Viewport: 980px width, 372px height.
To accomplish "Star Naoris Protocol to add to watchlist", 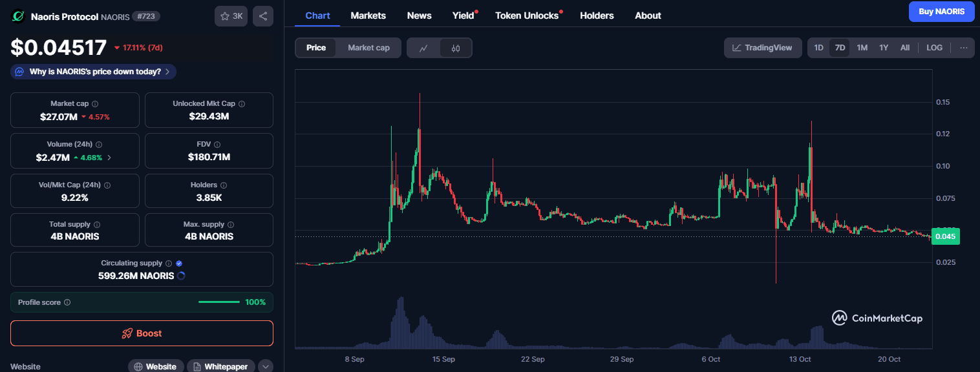I will (x=224, y=15).
